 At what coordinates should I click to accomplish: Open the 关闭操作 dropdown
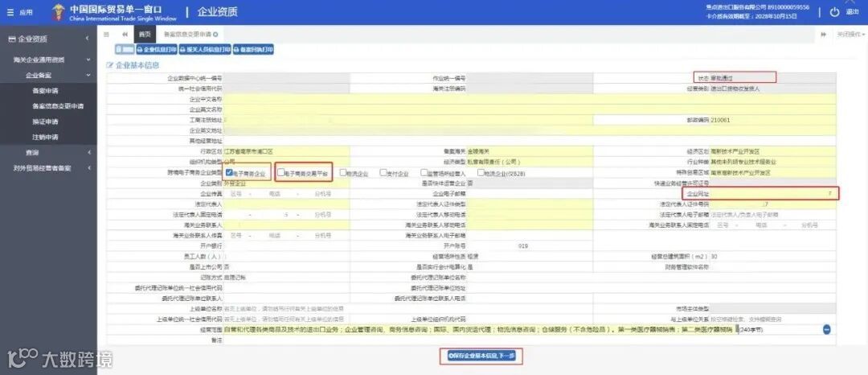click(x=850, y=35)
